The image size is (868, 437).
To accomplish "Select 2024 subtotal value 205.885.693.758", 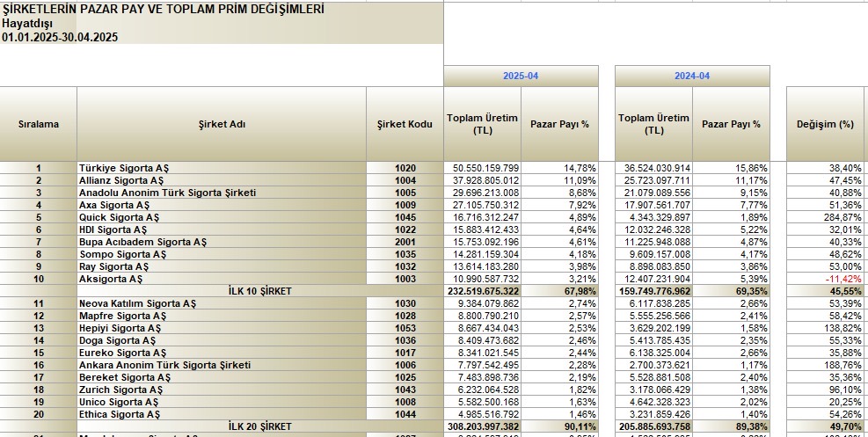I will (653, 426).
